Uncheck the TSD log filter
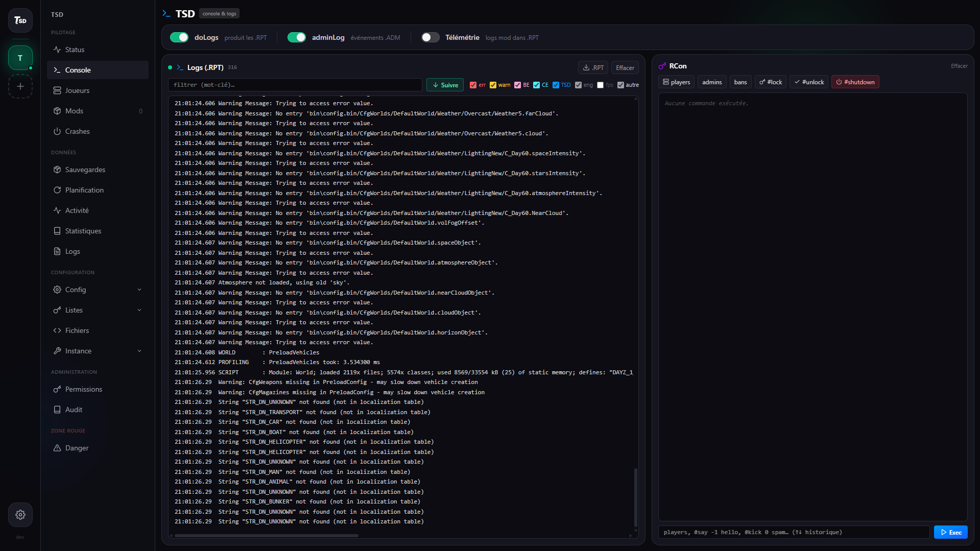This screenshot has height=551, width=980. [556, 85]
